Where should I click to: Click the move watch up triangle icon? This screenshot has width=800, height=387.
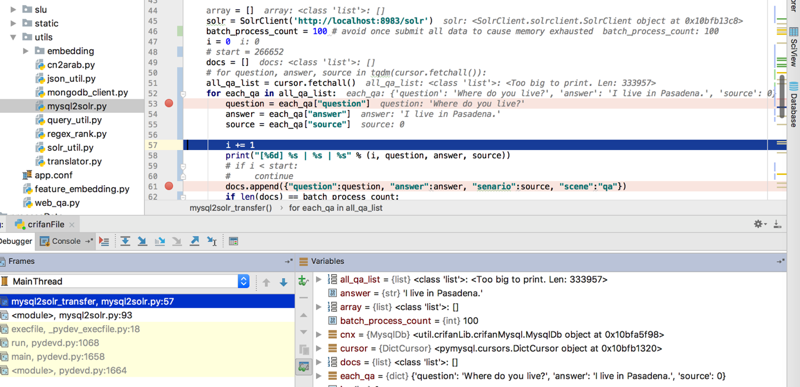(x=304, y=315)
